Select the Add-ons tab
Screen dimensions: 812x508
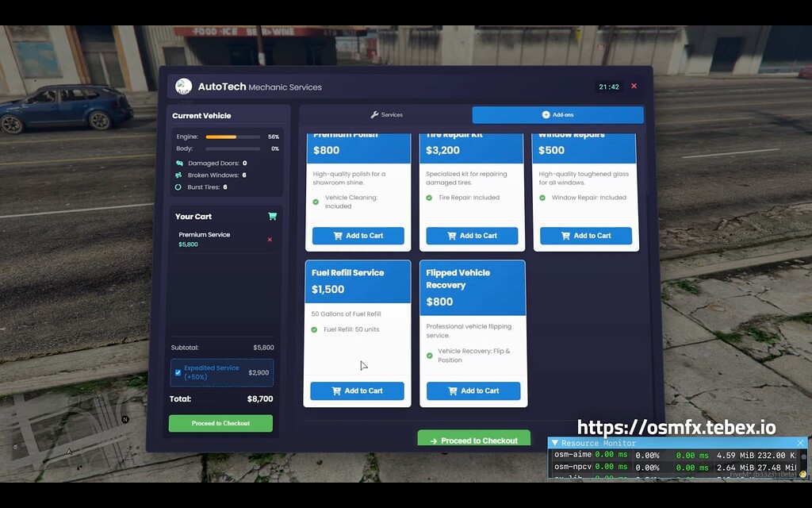pos(557,114)
